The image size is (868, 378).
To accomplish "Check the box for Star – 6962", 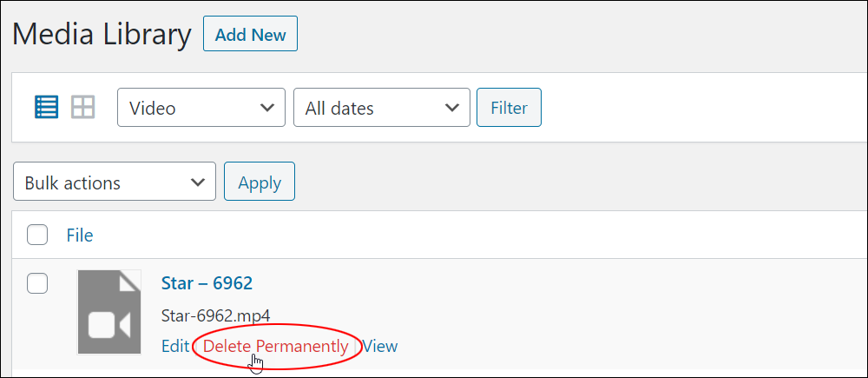I will tap(37, 283).
